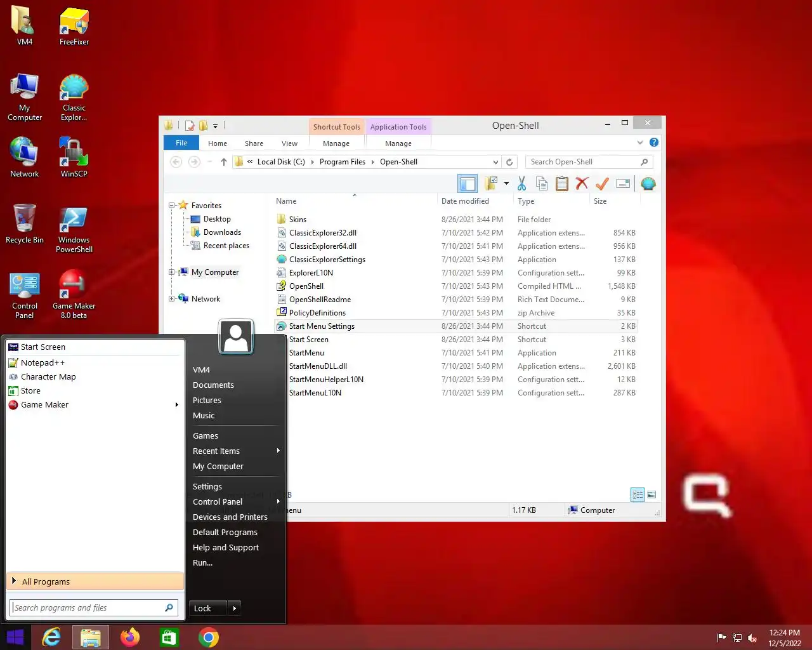Expand the ribbon chevron

pos(639,142)
